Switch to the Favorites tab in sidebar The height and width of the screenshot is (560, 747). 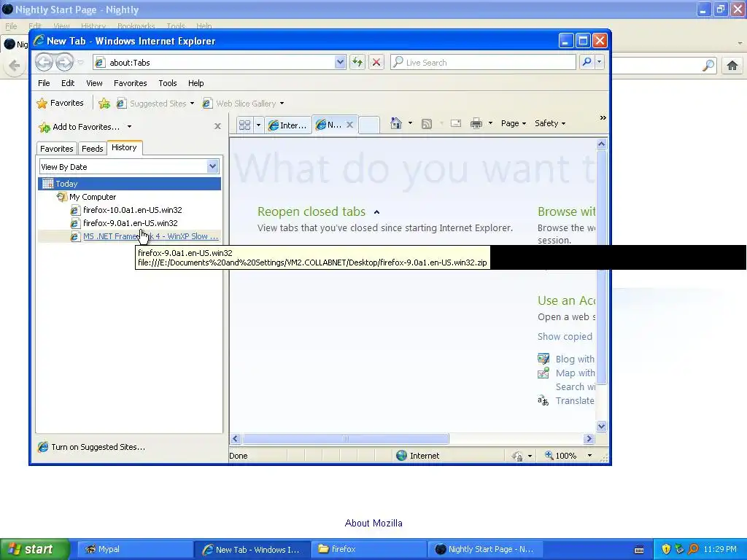click(57, 149)
